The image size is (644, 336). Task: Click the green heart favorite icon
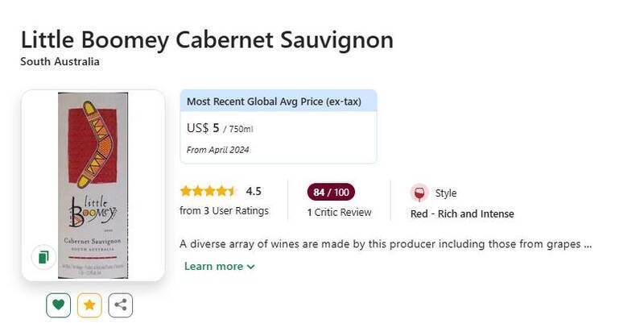pos(59,305)
